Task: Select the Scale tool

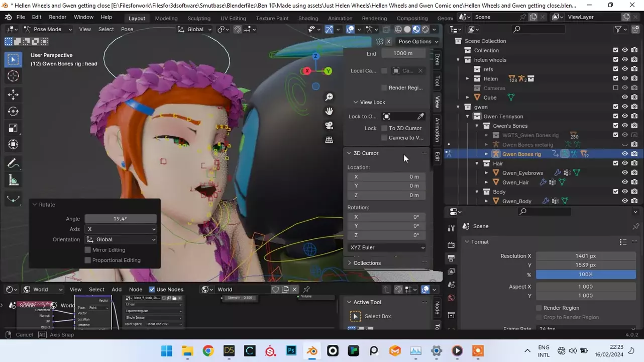Action: (14, 128)
